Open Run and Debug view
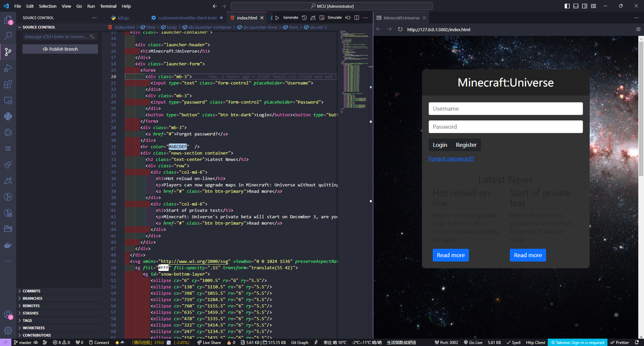The image size is (644, 346). click(8, 68)
